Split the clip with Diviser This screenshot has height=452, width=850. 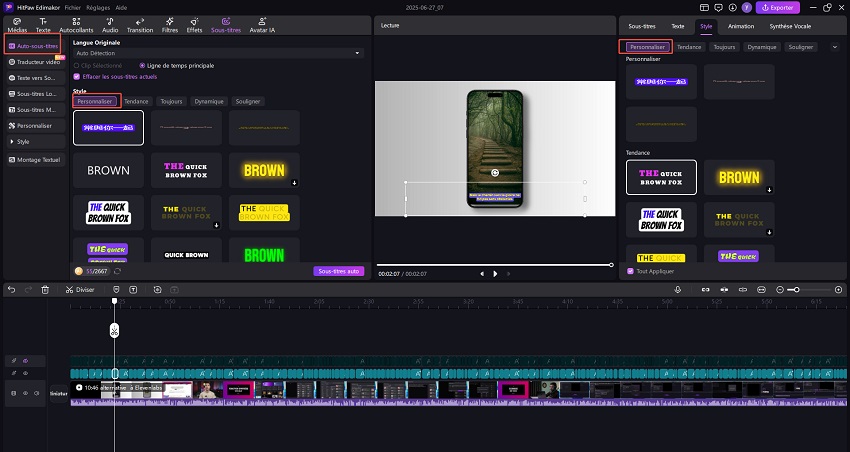point(80,290)
